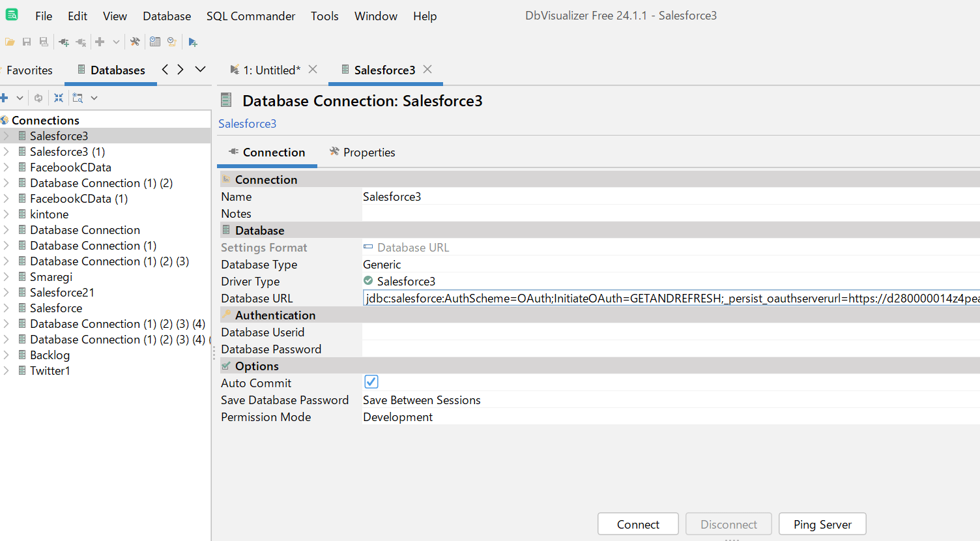Click the Salesforce3 breadcrumb link
The image size is (980, 541).
point(247,124)
